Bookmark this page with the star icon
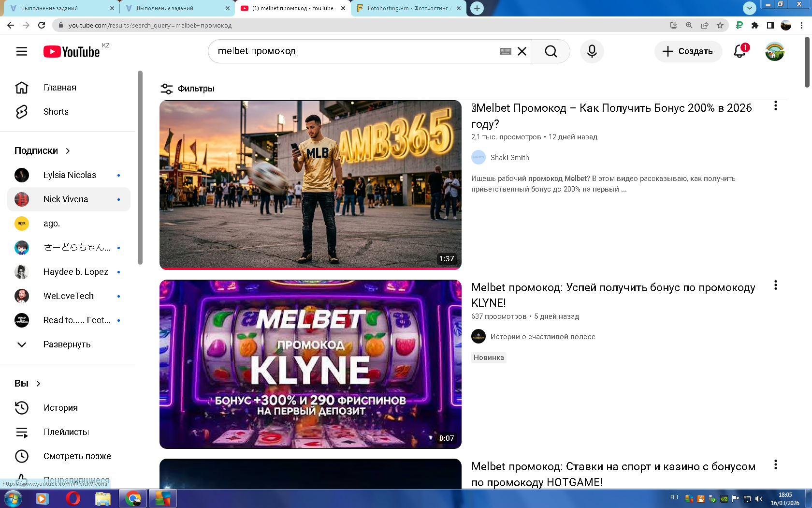812x508 pixels. point(720,25)
